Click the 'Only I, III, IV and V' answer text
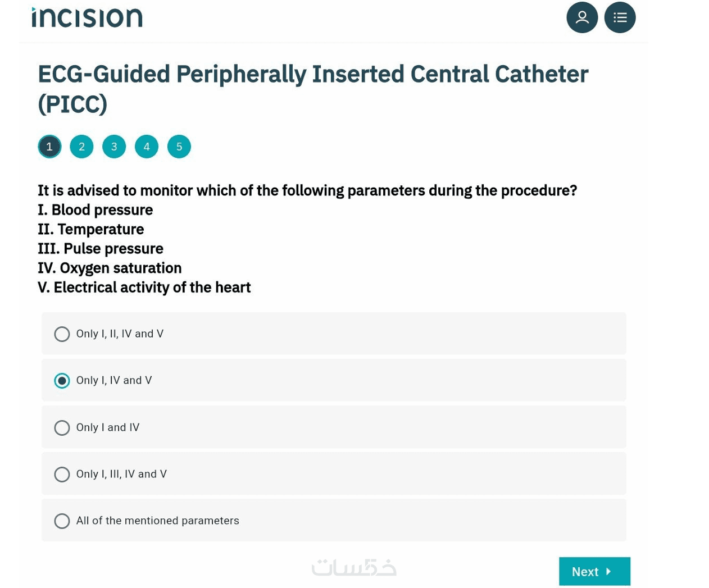This screenshot has height=588, width=709. pyautogui.click(x=121, y=474)
